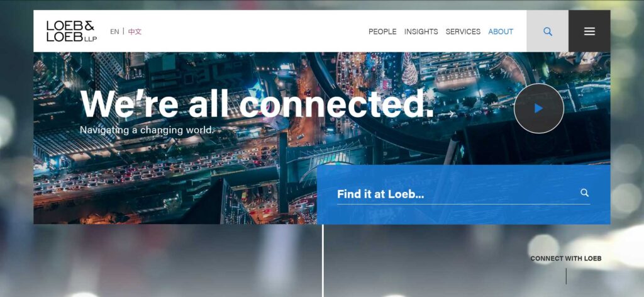
Task: Follow the 'We're all connected.' headline link
Action: pyautogui.click(x=257, y=103)
